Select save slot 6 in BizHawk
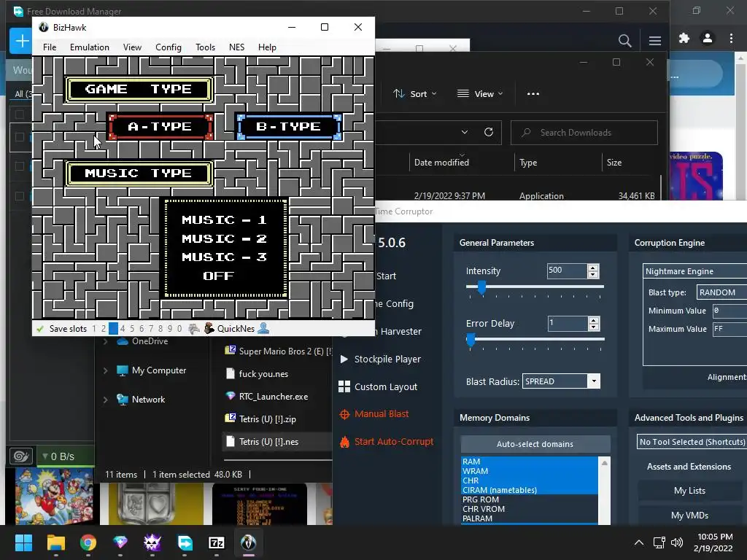This screenshot has height=560, width=747. (x=142, y=329)
